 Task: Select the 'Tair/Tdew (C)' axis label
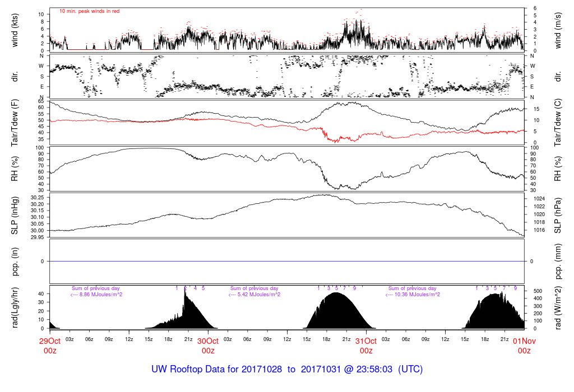coord(558,123)
